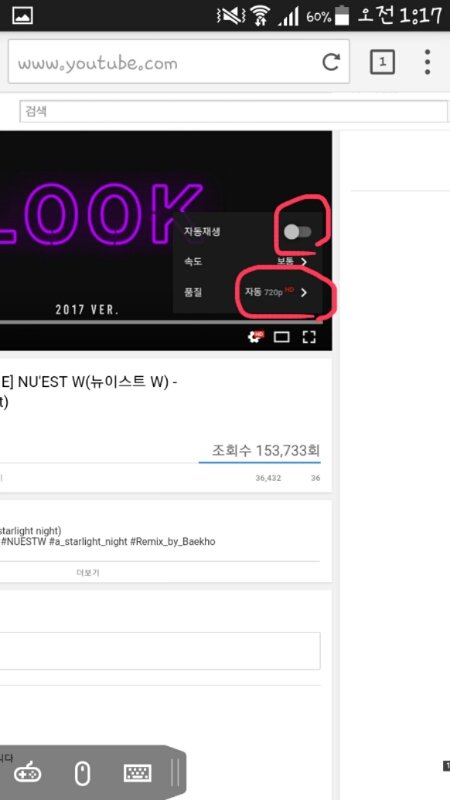This screenshot has height=800, width=450.
Task: Toggle the 자동재생 autoplay switch
Action: pos(297,232)
